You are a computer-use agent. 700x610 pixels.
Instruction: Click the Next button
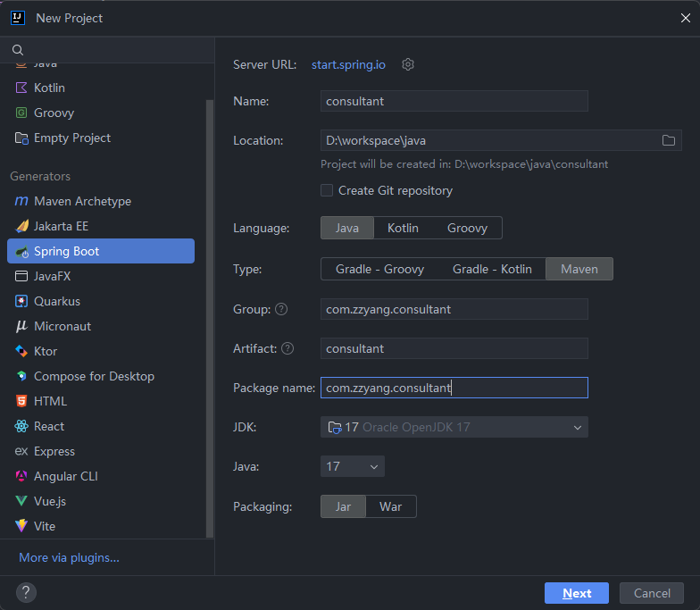tap(576, 593)
